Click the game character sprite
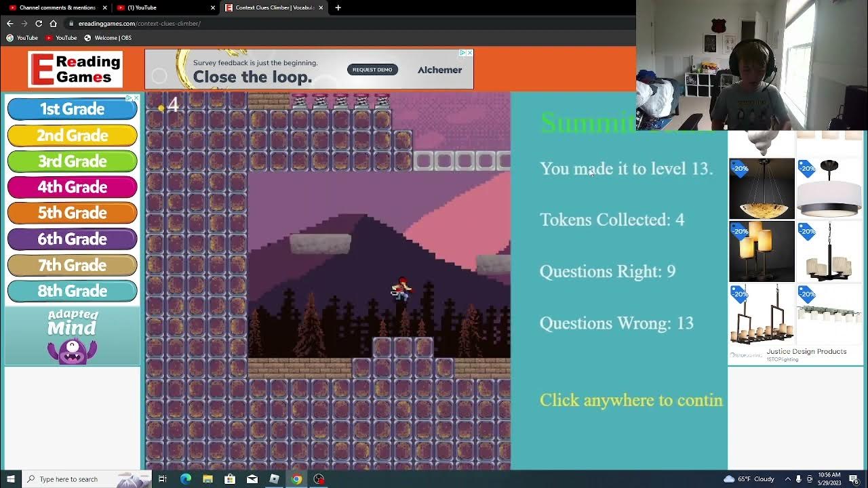The height and width of the screenshot is (488, 868). pos(401,289)
